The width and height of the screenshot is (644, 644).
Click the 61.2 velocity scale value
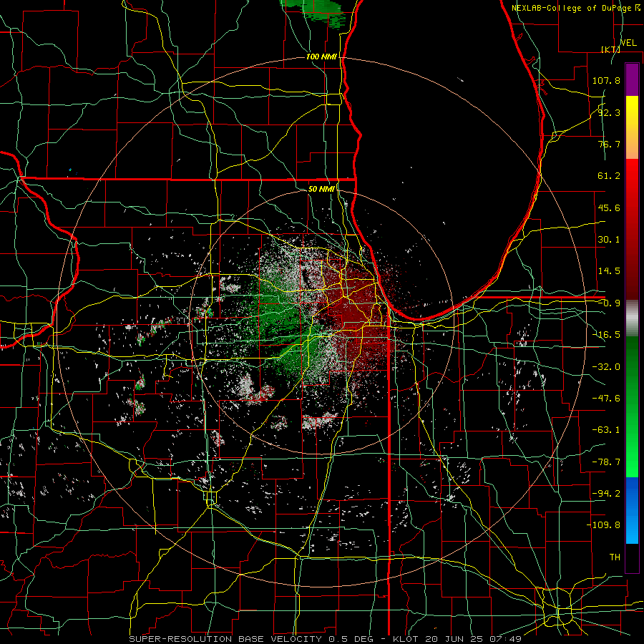[609, 176]
